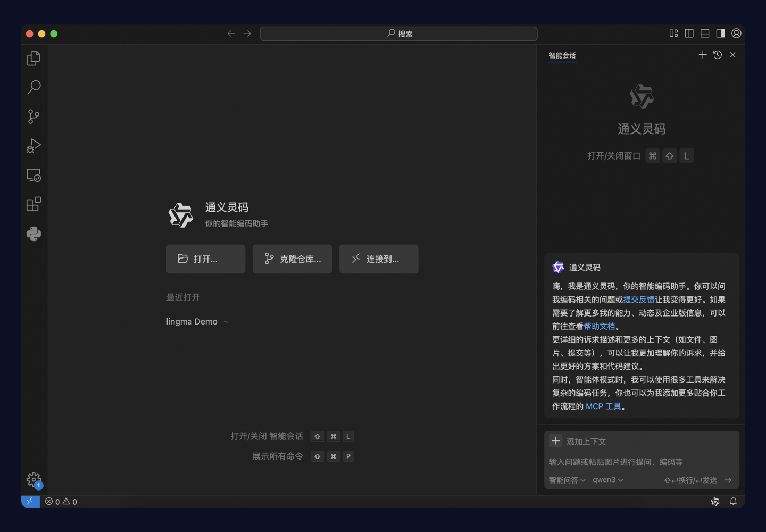Screen dimensions: 766x532
Task: Click the remote window status bar button
Action: pyautogui.click(x=30, y=501)
